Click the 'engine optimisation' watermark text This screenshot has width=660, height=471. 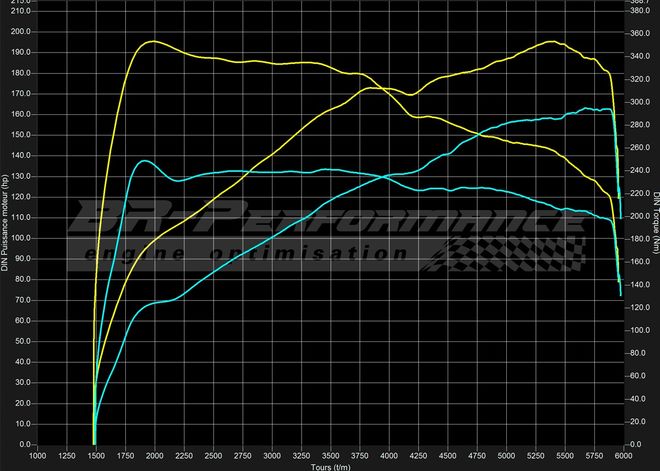click(250, 254)
